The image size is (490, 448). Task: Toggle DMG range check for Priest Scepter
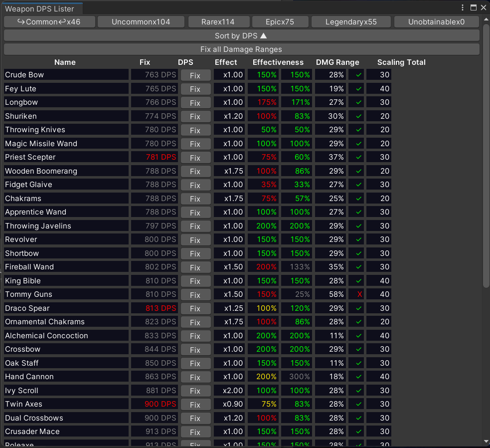359,157
